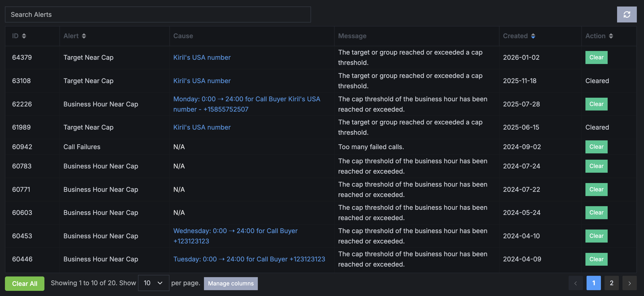Viewport: 644px width, 296px height.
Task: Open Tuesday Call Buyer +123123123 link
Action: pyautogui.click(x=249, y=259)
